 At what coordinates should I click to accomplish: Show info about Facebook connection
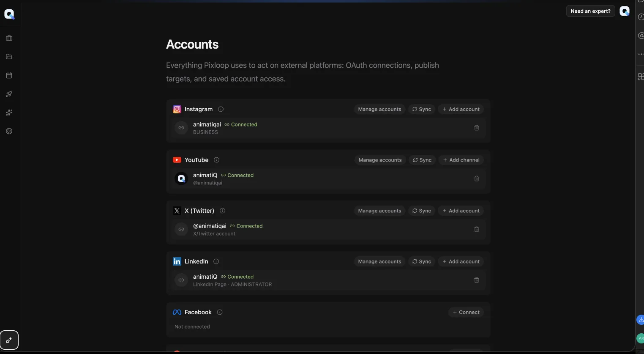[220, 312]
